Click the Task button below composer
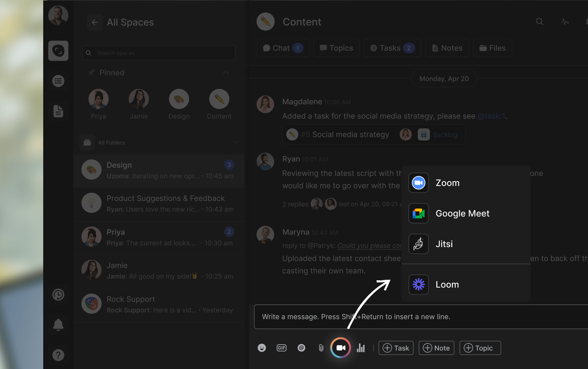The height and width of the screenshot is (369, 588). click(x=396, y=348)
